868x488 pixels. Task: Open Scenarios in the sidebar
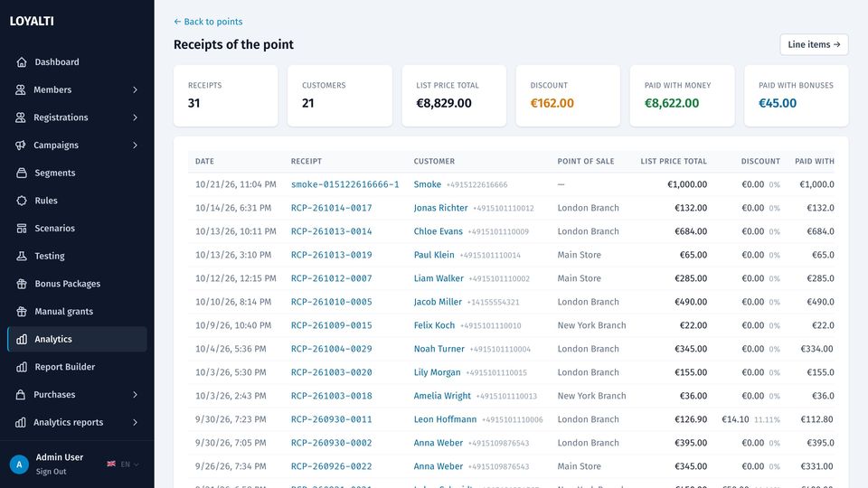77,228
